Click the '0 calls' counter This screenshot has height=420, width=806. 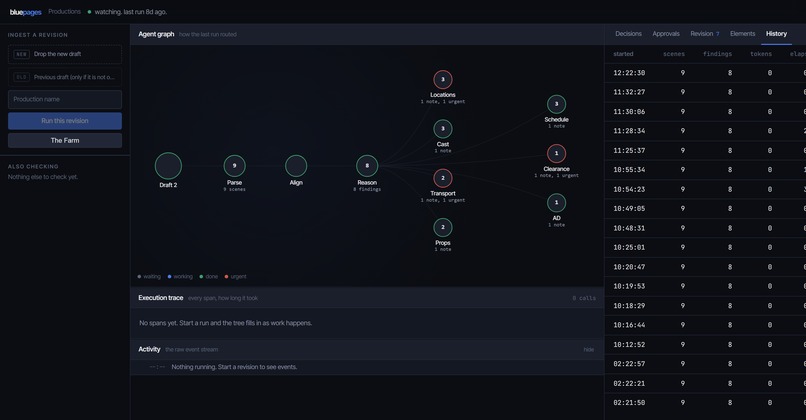[x=584, y=298]
